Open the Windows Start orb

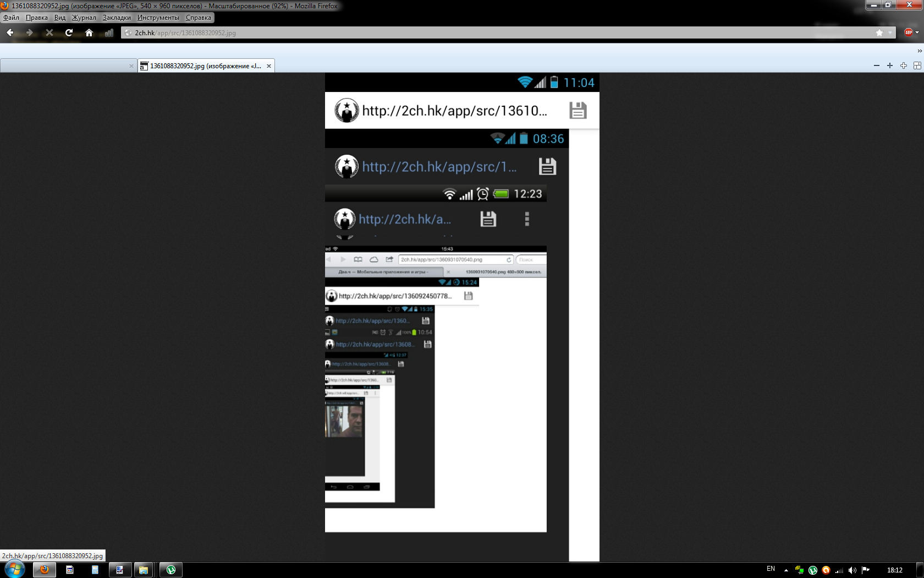(14, 570)
